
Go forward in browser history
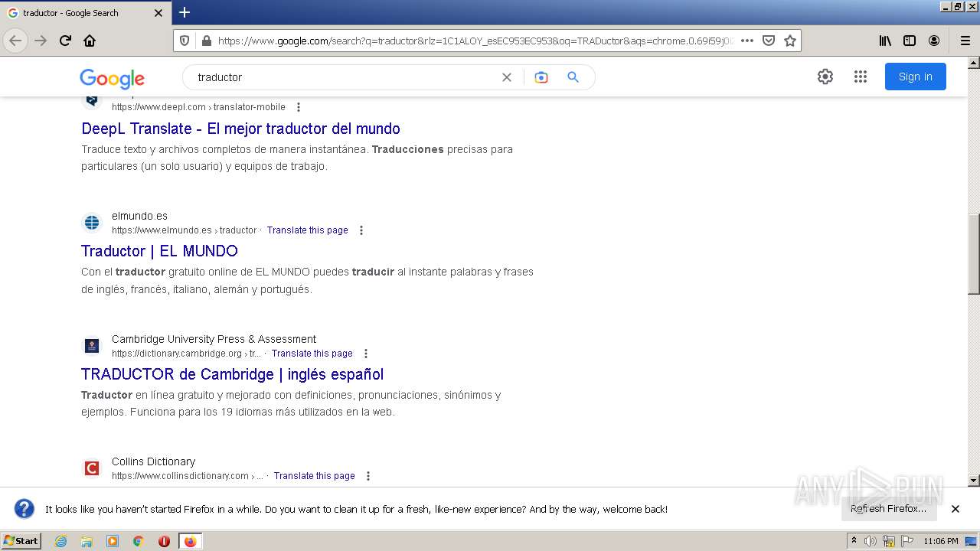(x=41, y=41)
